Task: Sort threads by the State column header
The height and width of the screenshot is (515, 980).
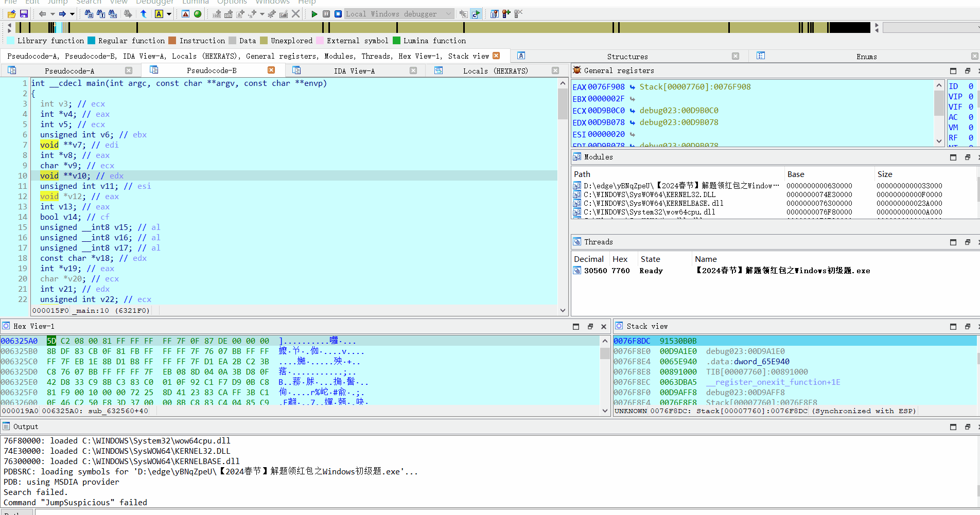Action: click(x=664, y=259)
